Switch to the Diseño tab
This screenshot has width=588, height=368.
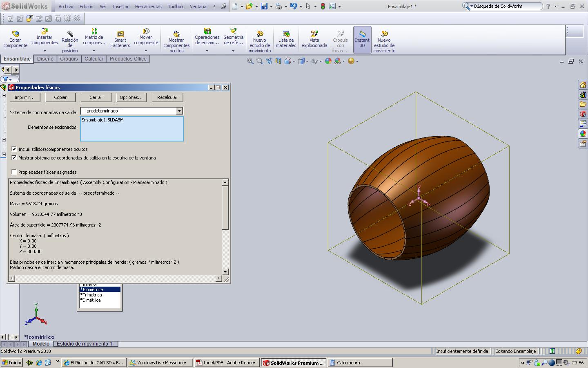pos(45,59)
